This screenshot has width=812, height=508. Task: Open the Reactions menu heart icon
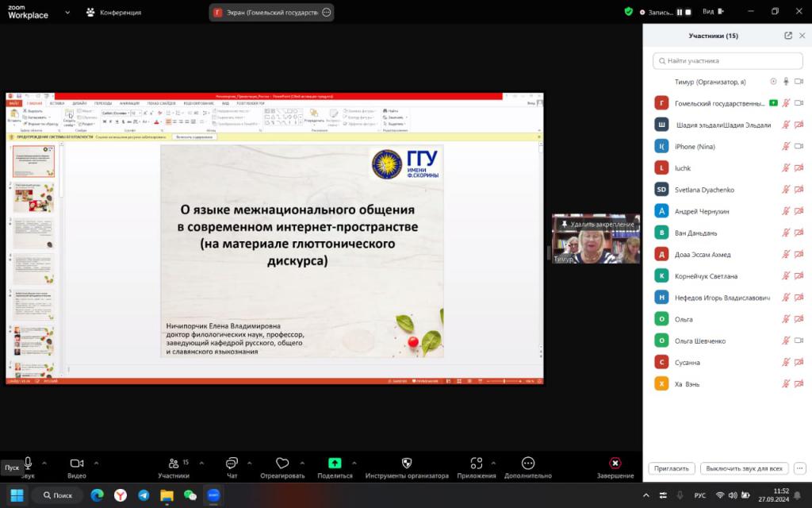(x=282, y=464)
